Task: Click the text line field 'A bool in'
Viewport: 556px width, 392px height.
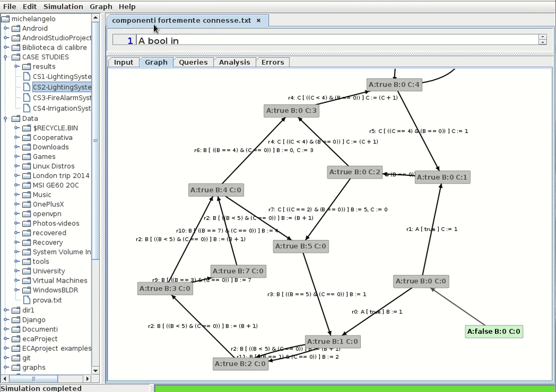Action: click(337, 40)
